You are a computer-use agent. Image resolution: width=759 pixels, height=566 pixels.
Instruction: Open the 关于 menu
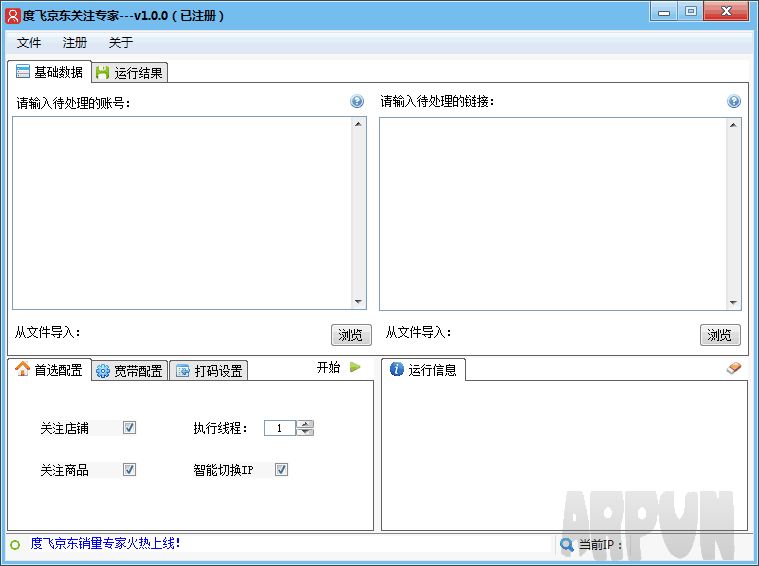tap(121, 43)
